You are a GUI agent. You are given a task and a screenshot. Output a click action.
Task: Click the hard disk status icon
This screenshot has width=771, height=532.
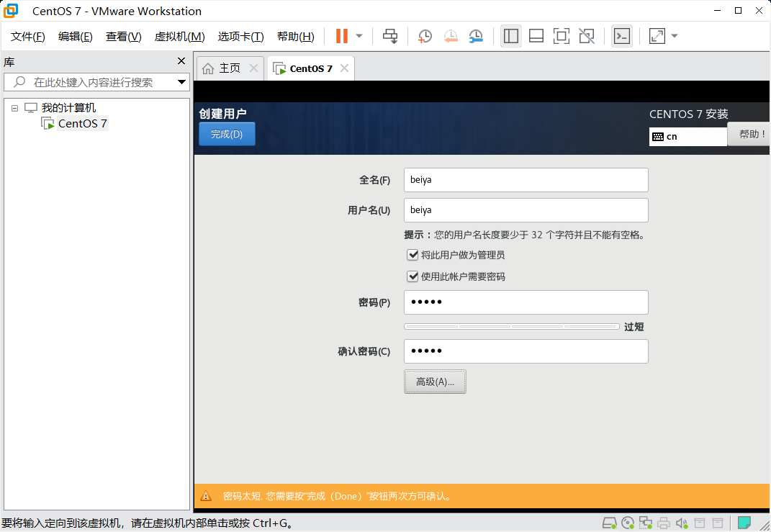pos(610,523)
